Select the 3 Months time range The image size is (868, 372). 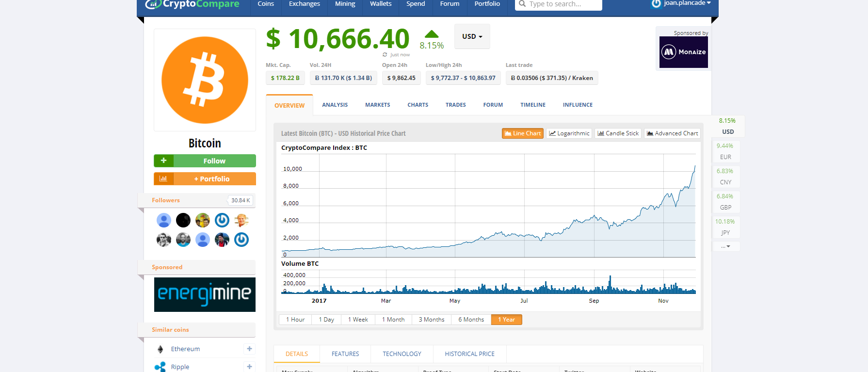(x=432, y=320)
